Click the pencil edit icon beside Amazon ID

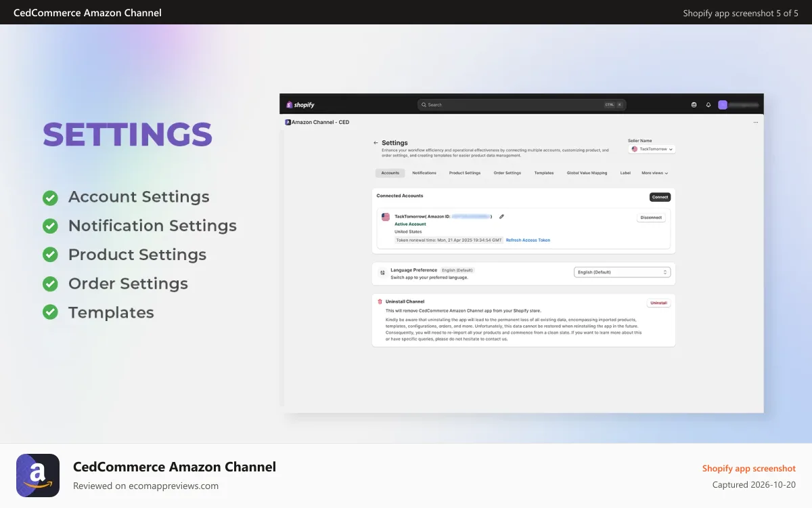(x=501, y=217)
